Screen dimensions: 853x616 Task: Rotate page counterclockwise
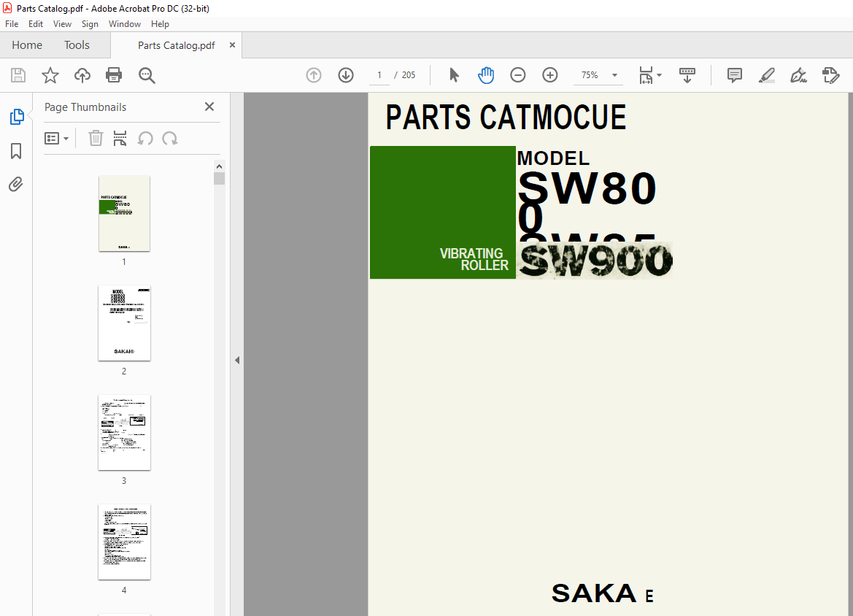pyautogui.click(x=145, y=138)
